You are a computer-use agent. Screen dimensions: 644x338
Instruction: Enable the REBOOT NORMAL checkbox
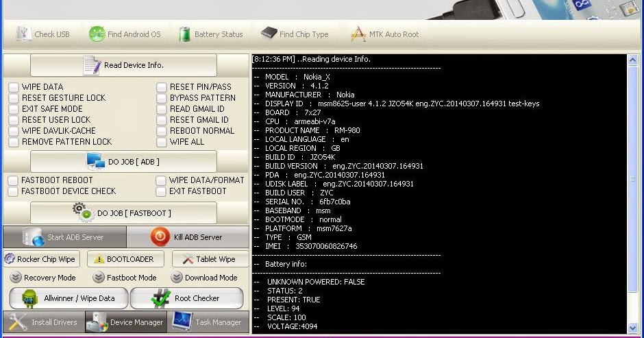click(162, 131)
